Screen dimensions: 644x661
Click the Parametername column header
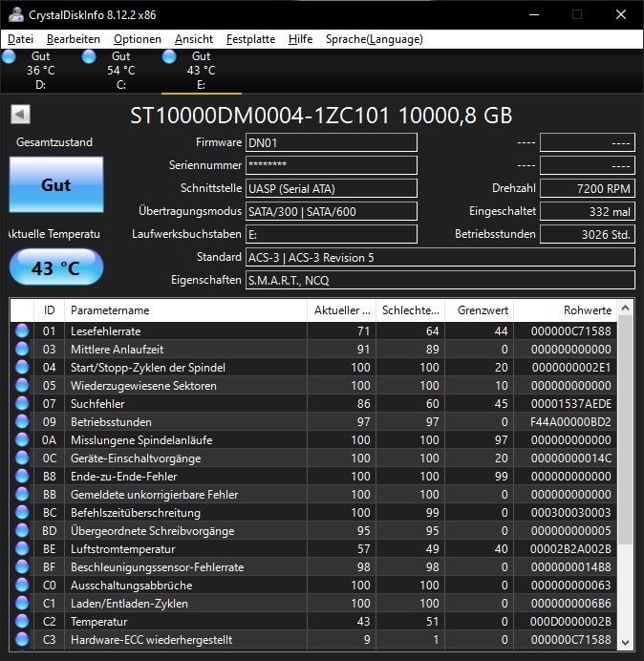[185, 310]
